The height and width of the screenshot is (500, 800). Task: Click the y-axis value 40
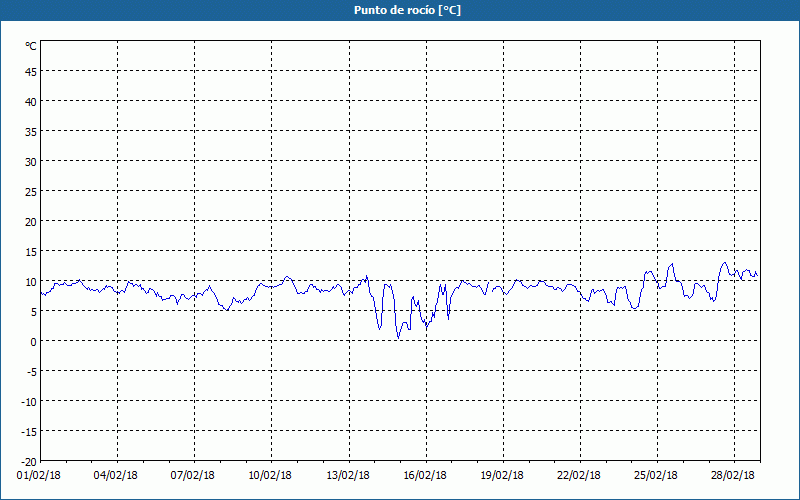point(31,102)
